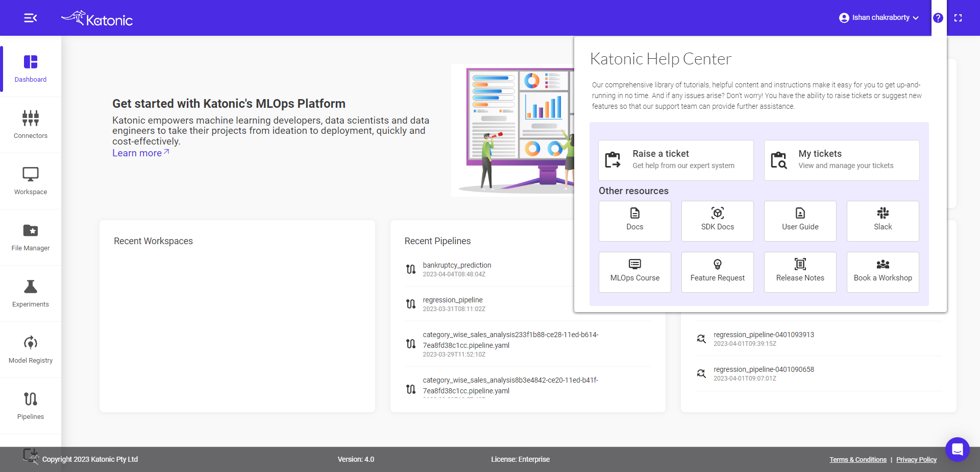Image resolution: width=980 pixels, height=472 pixels.
Task: Open Pipelines in the sidebar
Action: [x=31, y=406]
